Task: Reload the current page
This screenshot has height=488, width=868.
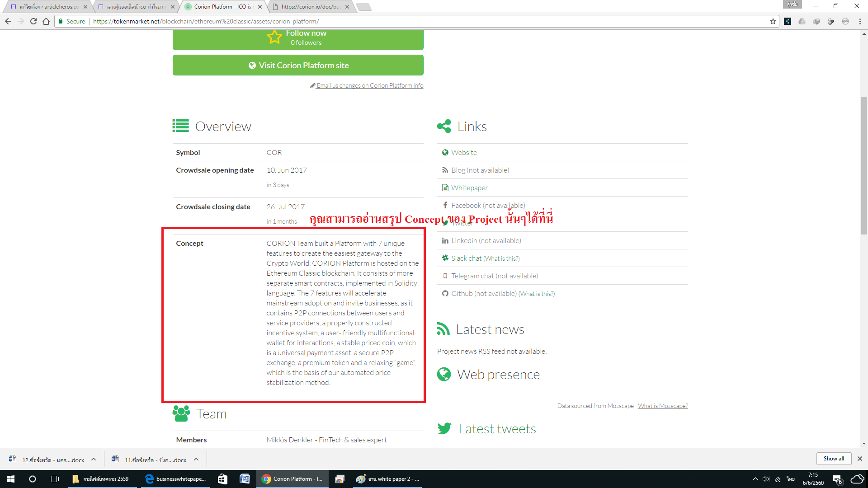Action: click(33, 21)
